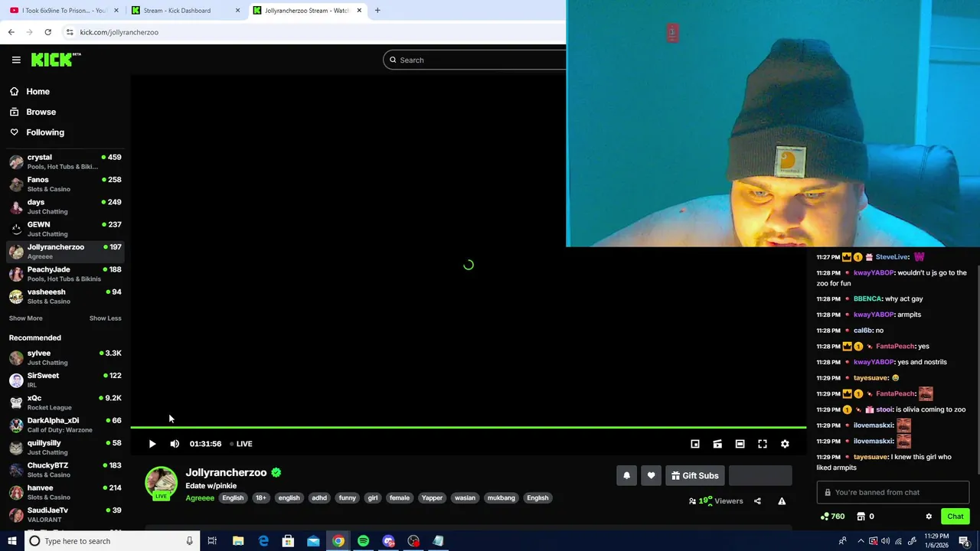Click the channel points 760 icon
The height and width of the screenshot is (551, 980).
click(x=832, y=517)
